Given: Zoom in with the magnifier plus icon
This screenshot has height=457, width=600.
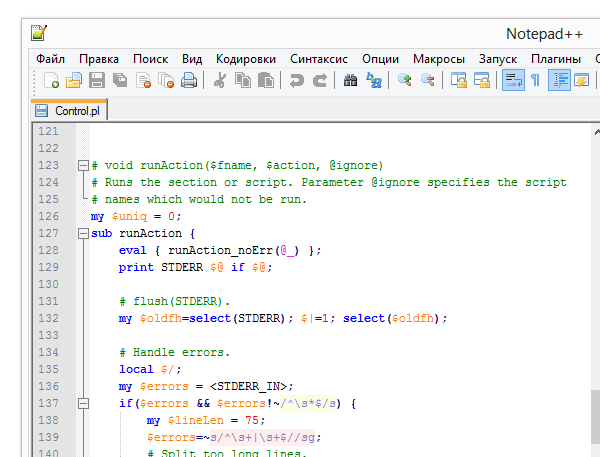Looking at the screenshot, I should tap(405, 81).
